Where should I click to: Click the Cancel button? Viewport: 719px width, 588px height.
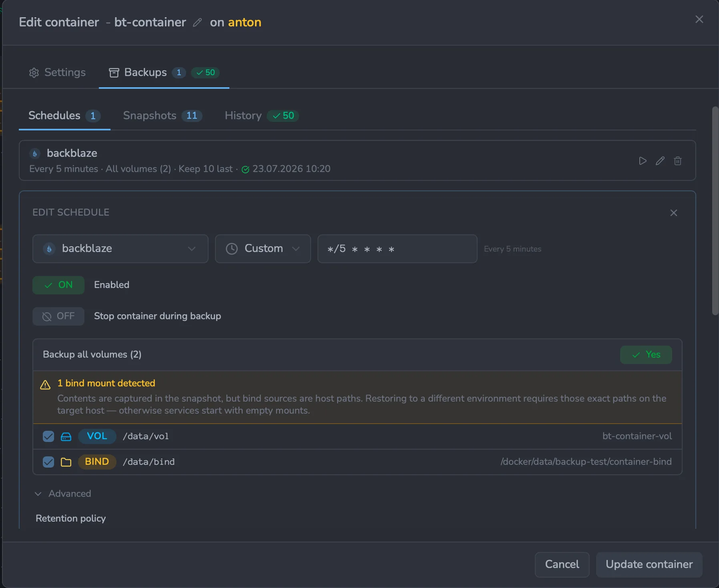coord(562,564)
